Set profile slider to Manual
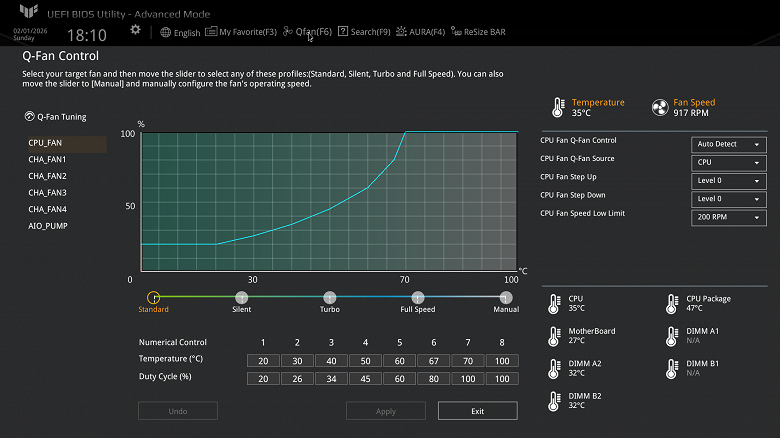 [505, 297]
